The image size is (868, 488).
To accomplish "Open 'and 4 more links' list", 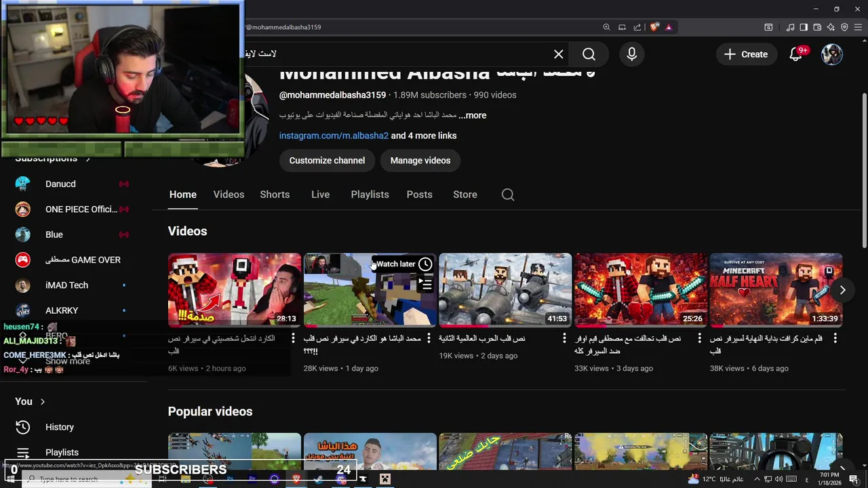I will (424, 136).
